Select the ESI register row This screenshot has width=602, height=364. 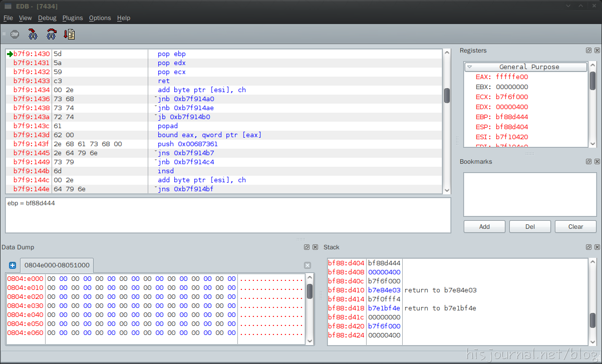pos(526,137)
